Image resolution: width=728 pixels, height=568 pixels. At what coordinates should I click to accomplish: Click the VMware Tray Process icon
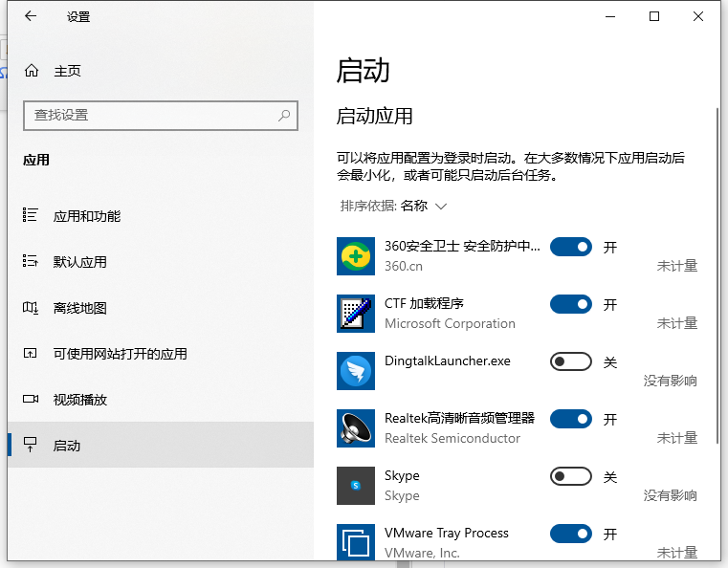click(x=355, y=541)
